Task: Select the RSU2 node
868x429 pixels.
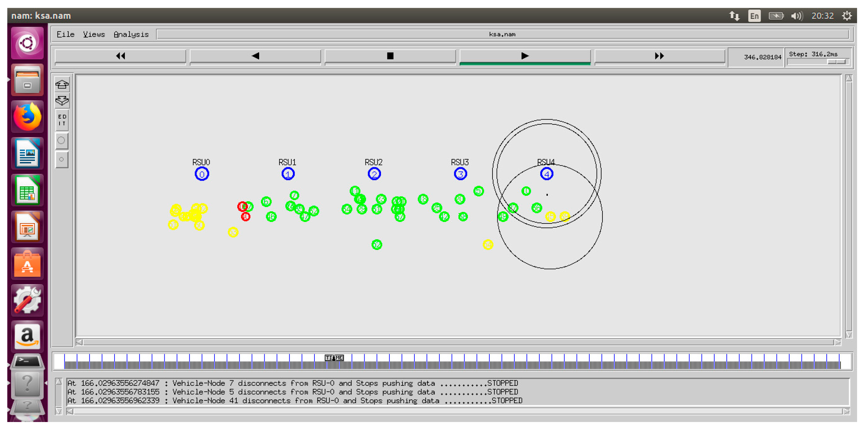Action: pyautogui.click(x=374, y=174)
